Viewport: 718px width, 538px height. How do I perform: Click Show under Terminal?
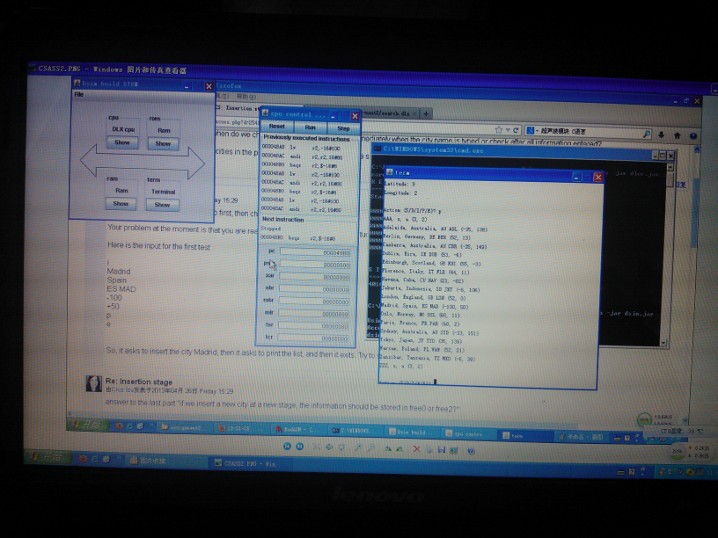162,205
